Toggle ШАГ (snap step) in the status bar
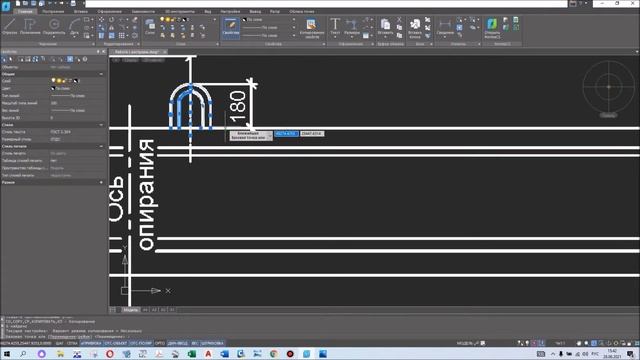Viewport: 640px width, 360px height. pyautogui.click(x=60, y=343)
